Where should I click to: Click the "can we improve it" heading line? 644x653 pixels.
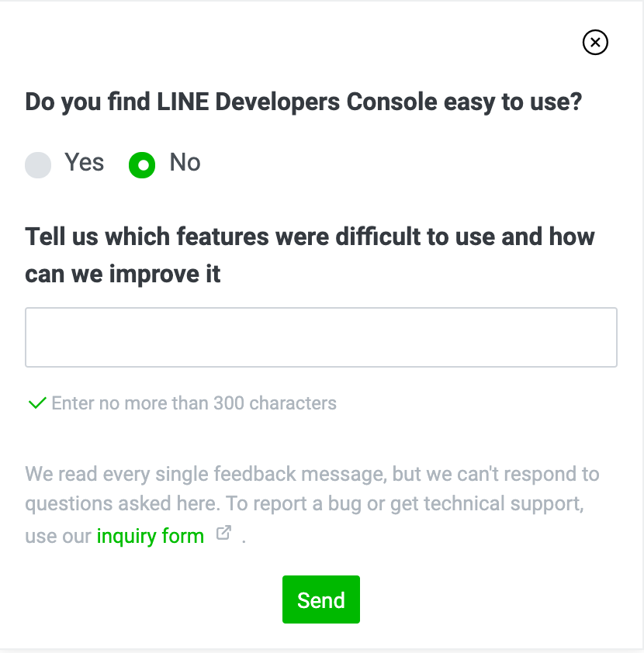coord(123,274)
